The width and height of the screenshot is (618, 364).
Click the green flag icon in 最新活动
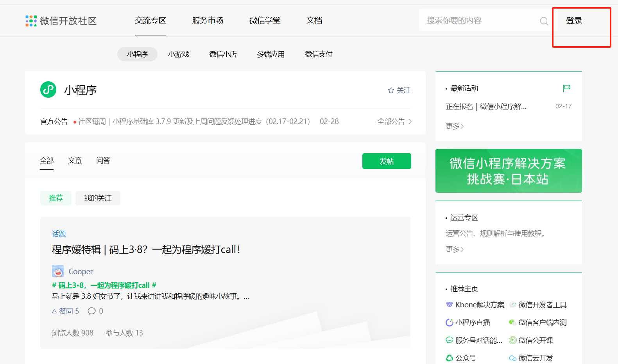(x=566, y=88)
